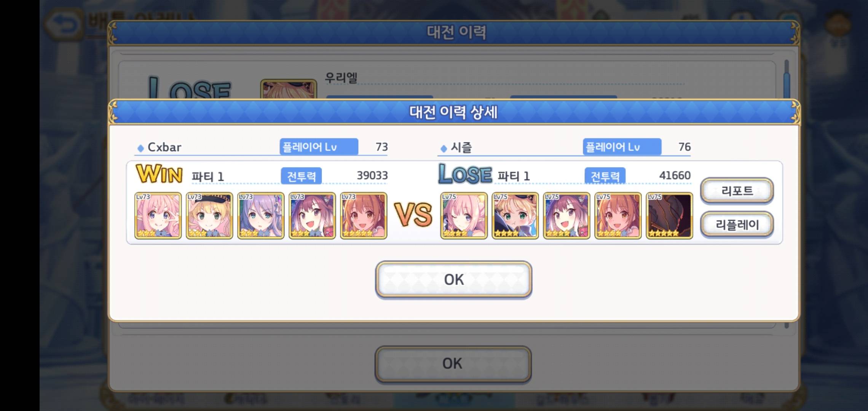Select 시즐's purple-haired character icon
Viewport: 868px width, 411px height.
(566, 215)
